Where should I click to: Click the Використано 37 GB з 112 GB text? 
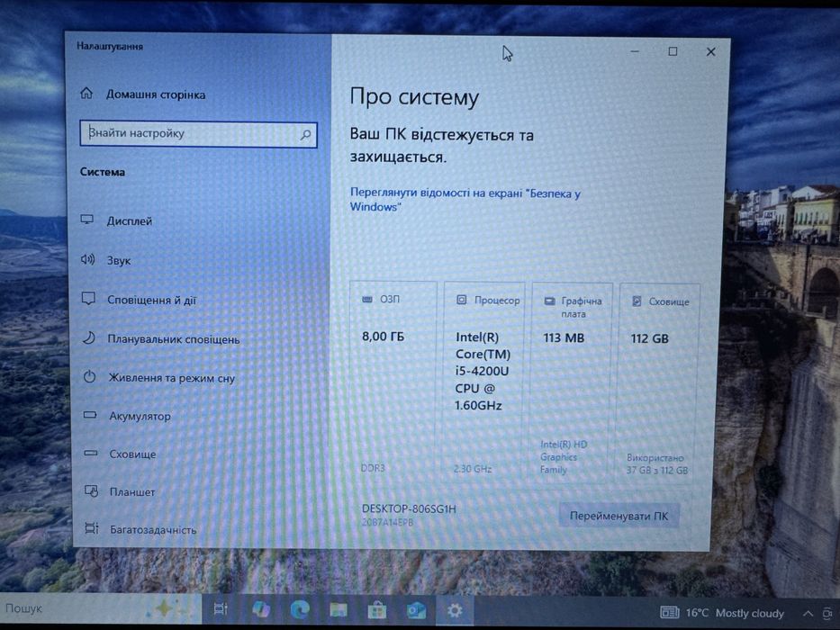click(x=657, y=463)
